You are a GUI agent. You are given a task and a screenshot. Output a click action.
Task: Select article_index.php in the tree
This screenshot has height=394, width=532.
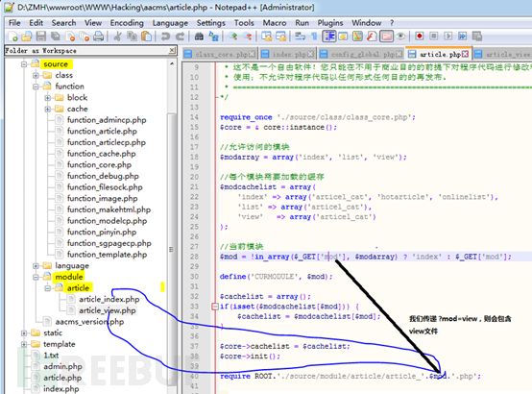(109, 299)
